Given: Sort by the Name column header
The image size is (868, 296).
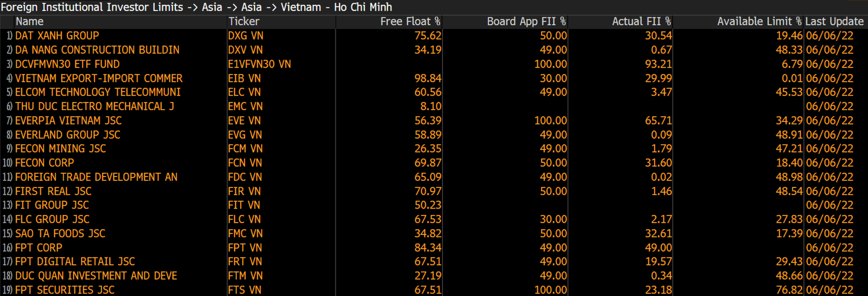Looking at the screenshot, I should pos(30,21).
